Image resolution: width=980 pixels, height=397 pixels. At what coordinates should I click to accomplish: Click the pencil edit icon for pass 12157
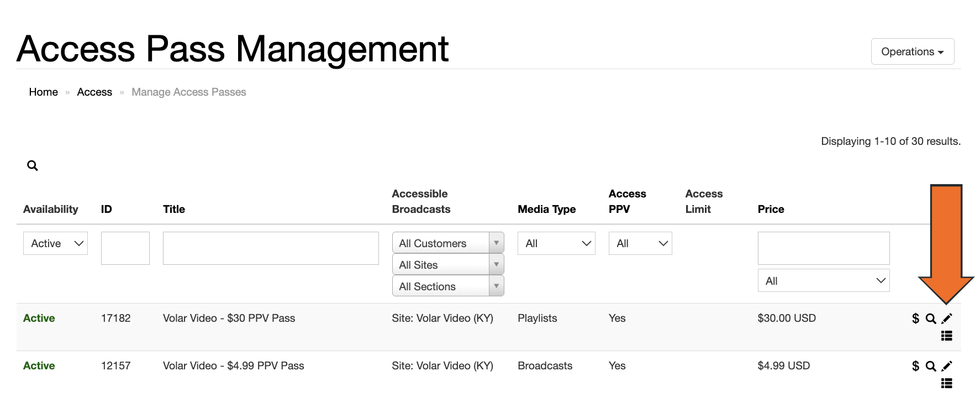[x=947, y=366]
